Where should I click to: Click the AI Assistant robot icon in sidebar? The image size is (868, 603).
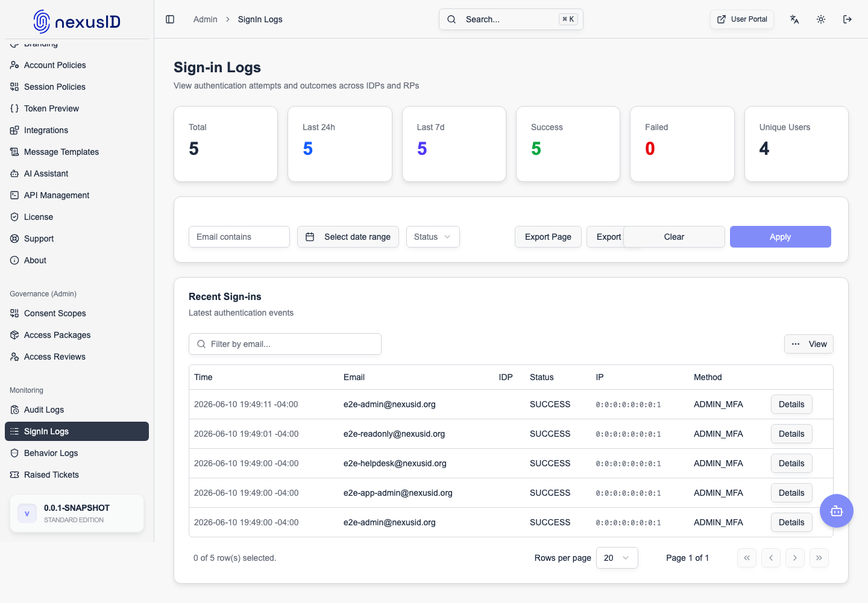(14, 173)
